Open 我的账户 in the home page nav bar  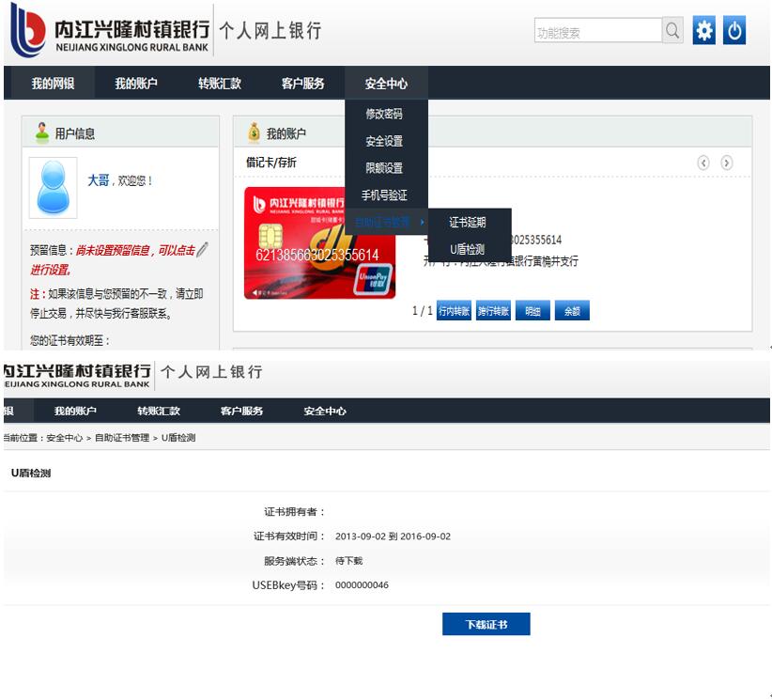(x=136, y=84)
